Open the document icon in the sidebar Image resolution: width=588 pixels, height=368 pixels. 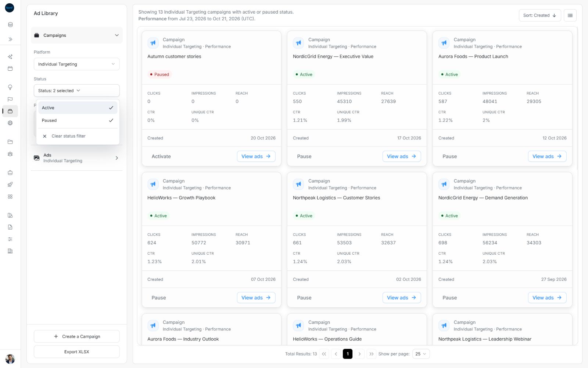coord(10,227)
